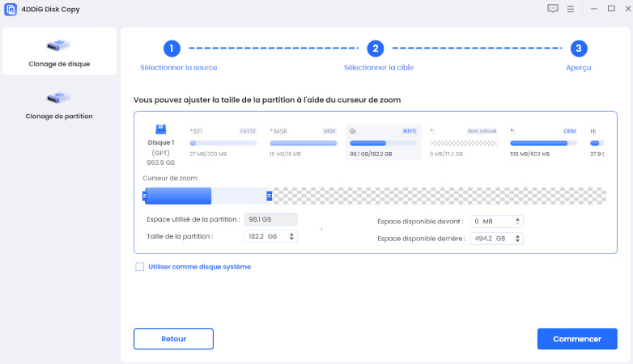This screenshot has height=364, width=633.
Task: Select the OEM 603 MB partition
Action: click(x=543, y=142)
